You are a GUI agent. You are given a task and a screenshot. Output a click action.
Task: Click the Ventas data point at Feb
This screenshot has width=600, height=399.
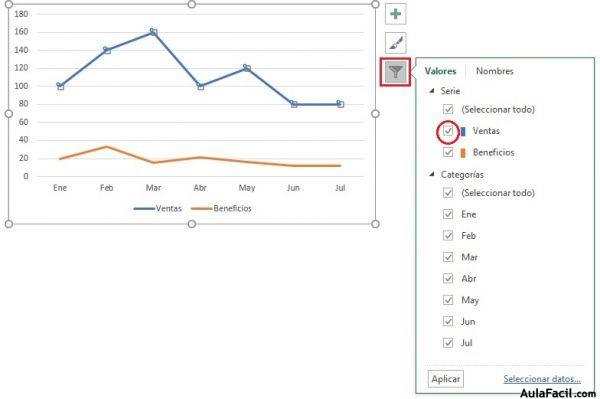point(107,50)
